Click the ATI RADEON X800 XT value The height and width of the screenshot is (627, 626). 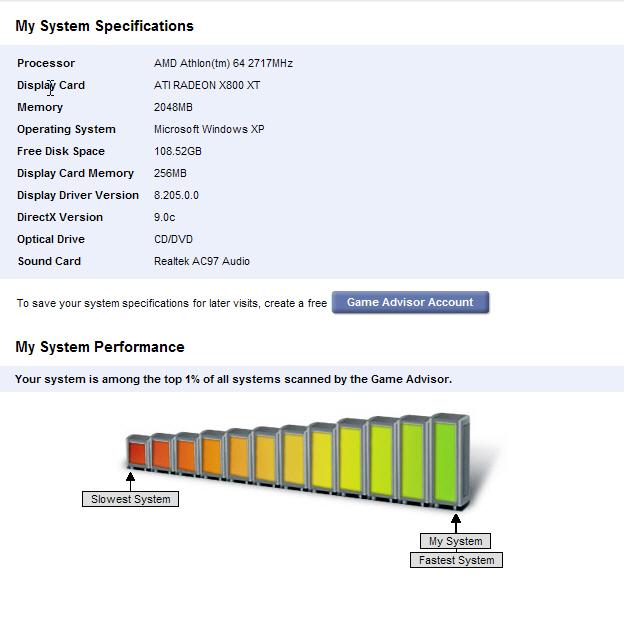tap(207, 85)
